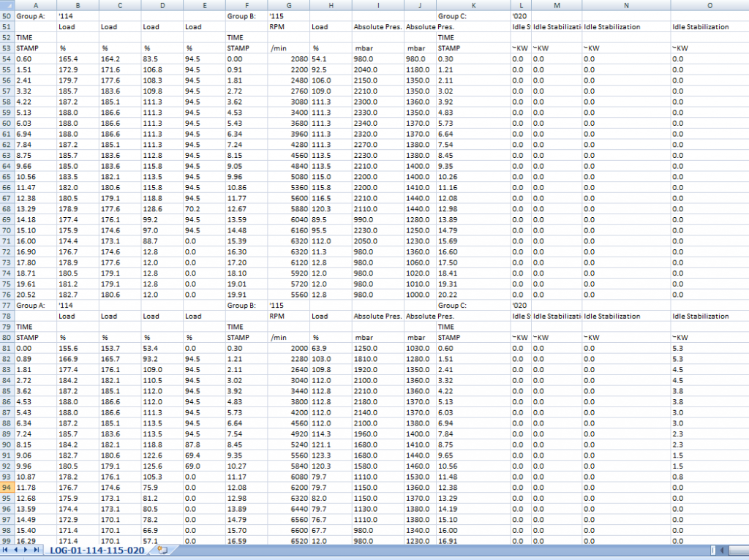Select column G by its header

coord(289,5)
